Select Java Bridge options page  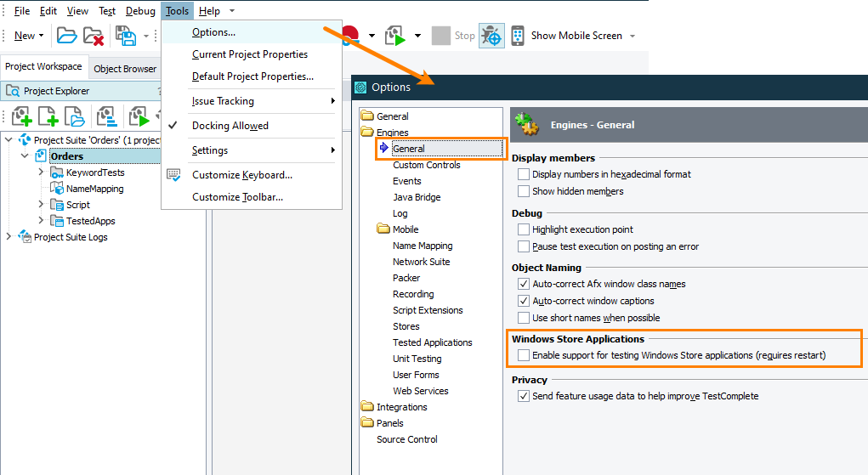point(417,197)
